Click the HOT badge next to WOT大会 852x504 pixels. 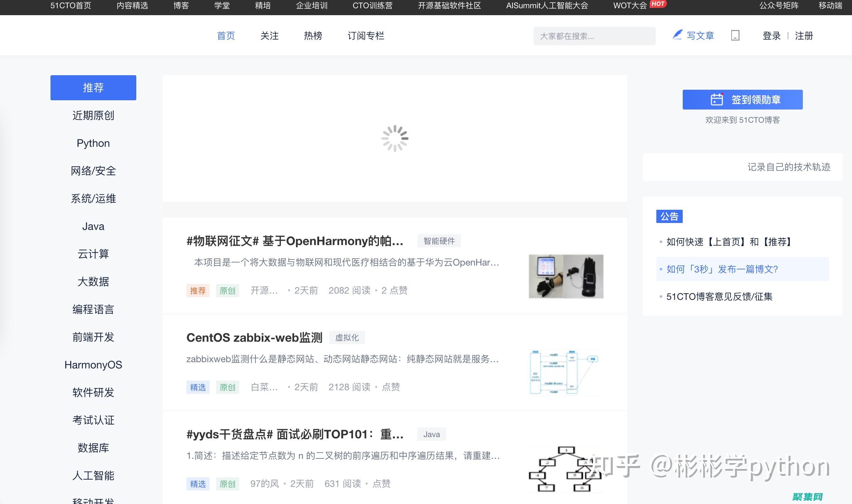(658, 4)
